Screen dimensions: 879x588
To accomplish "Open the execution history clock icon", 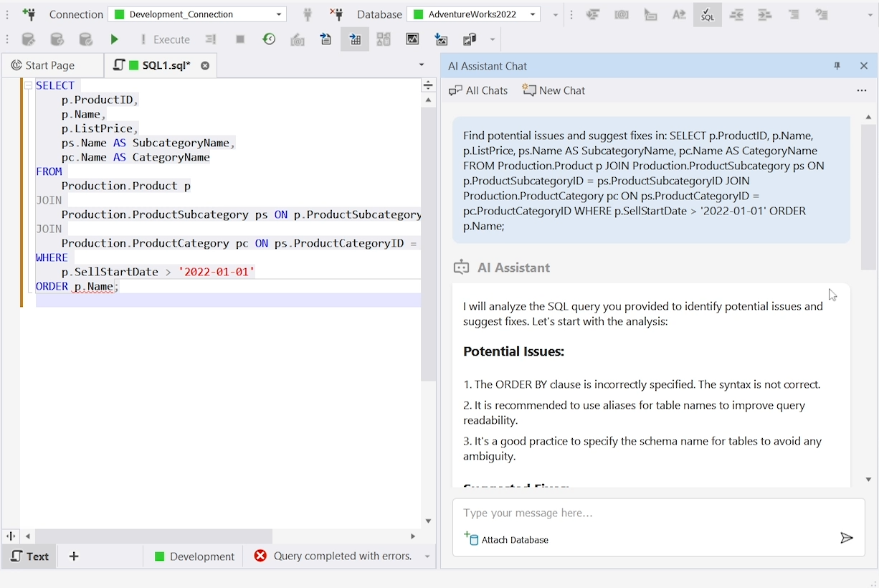I will [269, 39].
